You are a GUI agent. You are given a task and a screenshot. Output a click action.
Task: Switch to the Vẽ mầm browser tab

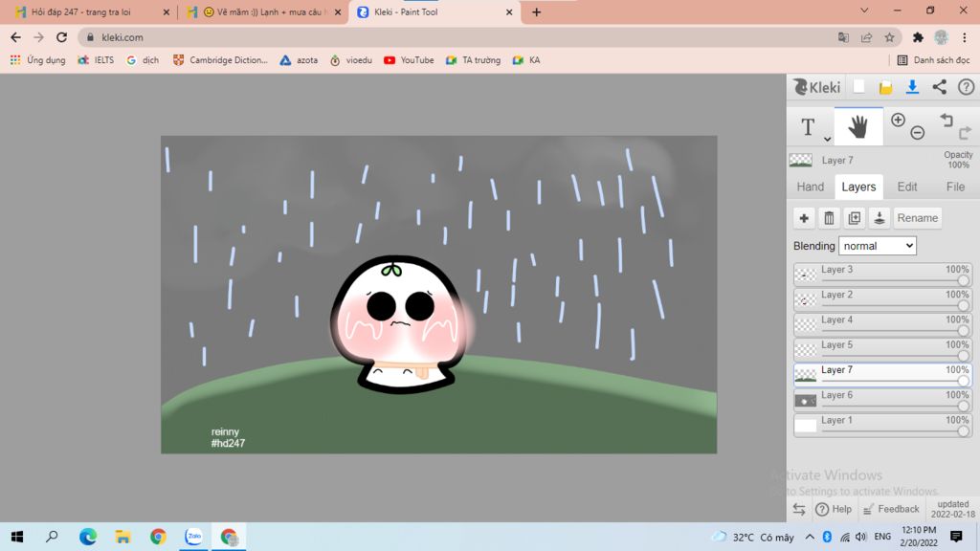pyautogui.click(x=262, y=11)
